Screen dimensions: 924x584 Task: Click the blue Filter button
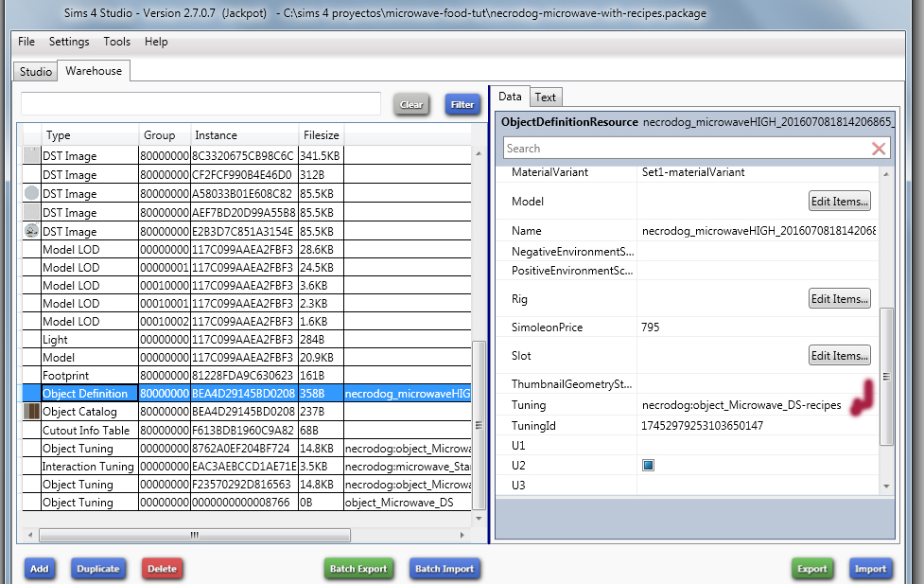[462, 104]
